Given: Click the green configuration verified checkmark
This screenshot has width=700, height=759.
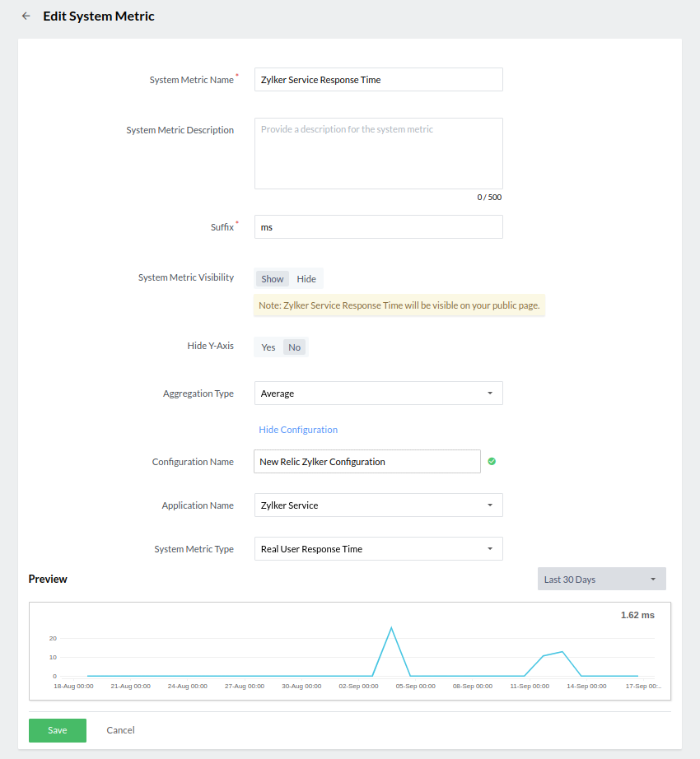Looking at the screenshot, I should tap(492, 462).
